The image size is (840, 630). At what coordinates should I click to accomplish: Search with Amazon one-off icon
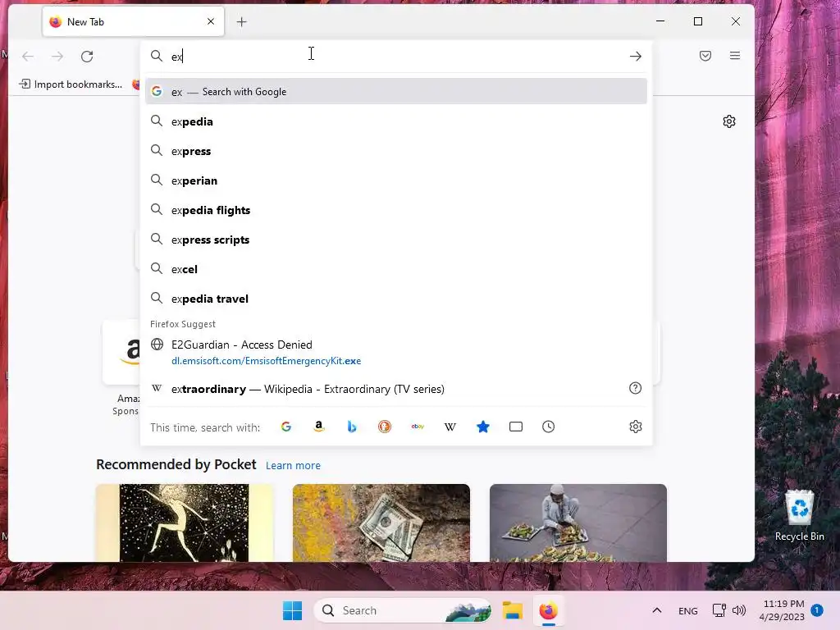coord(319,427)
